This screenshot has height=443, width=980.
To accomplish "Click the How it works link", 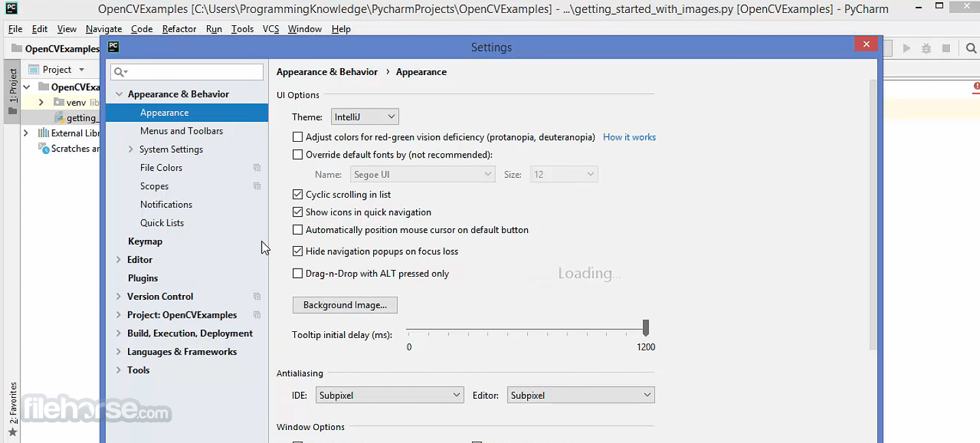I will click(x=629, y=137).
